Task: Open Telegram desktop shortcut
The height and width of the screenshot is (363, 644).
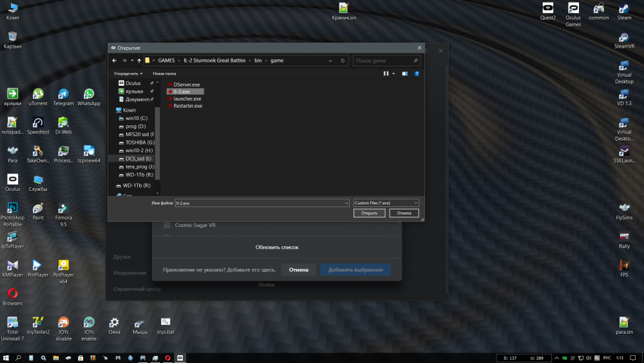Action: pyautogui.click(x=63, y=97)
